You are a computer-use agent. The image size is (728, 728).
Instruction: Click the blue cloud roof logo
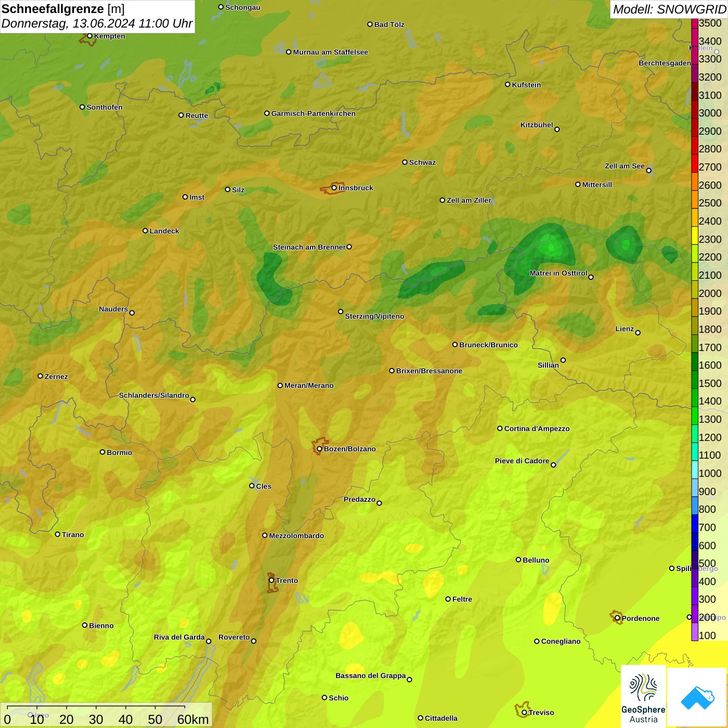(x=697, y=698)
